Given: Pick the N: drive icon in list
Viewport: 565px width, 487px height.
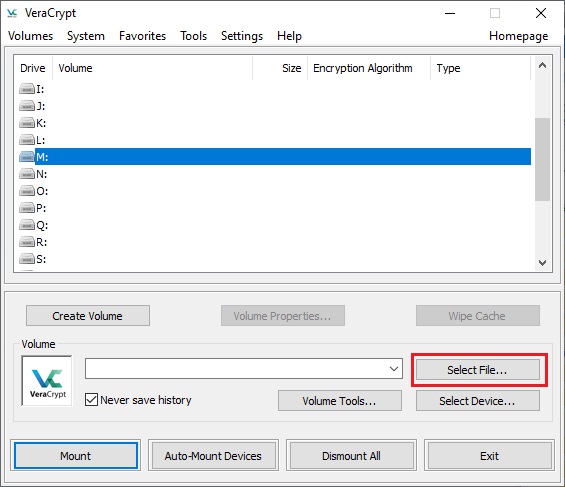Looking at the screenshot, I should coord(27,174).
